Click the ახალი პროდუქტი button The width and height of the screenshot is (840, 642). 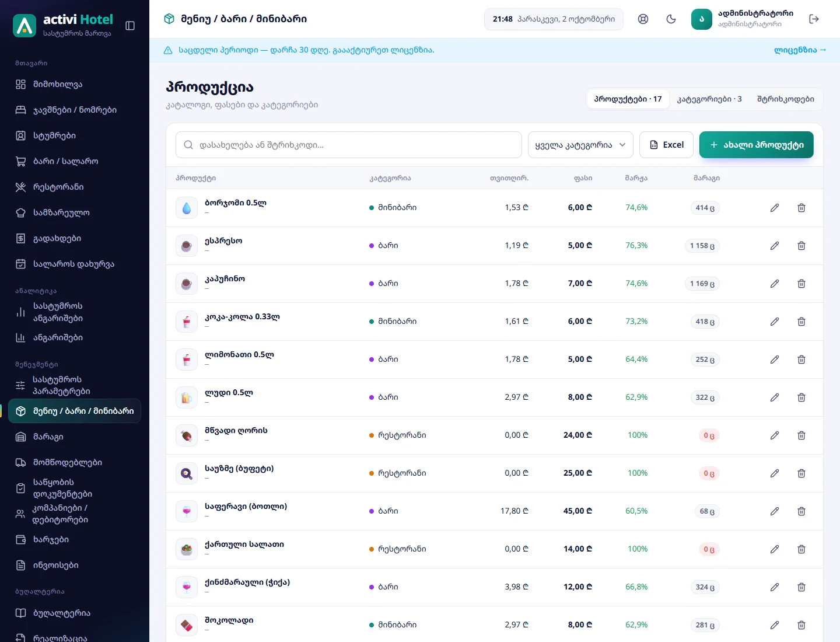[757, 145]
